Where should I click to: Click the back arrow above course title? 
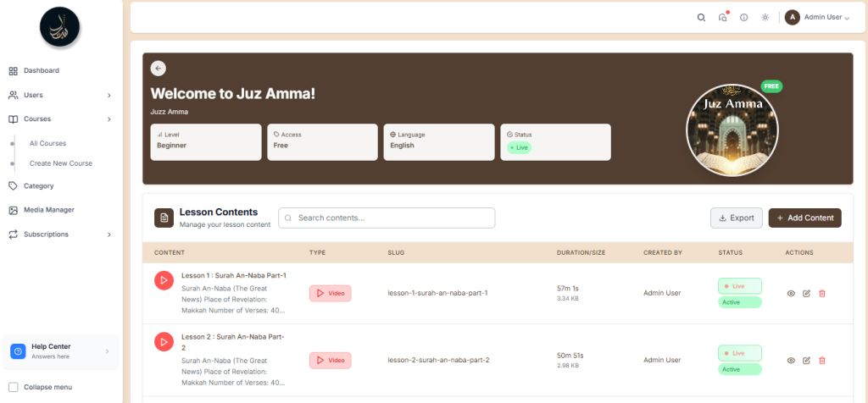pos(159,69)
